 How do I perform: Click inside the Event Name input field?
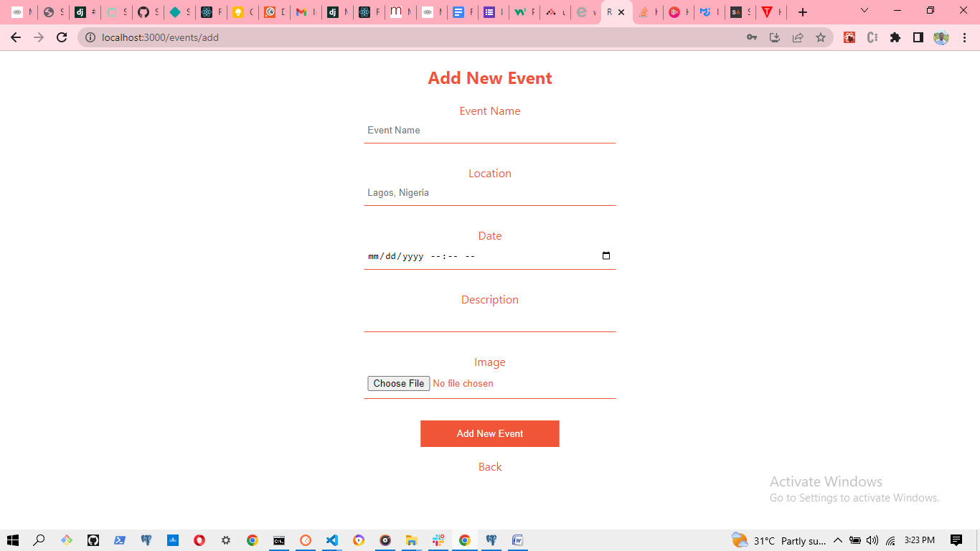[x=490, y=130]
